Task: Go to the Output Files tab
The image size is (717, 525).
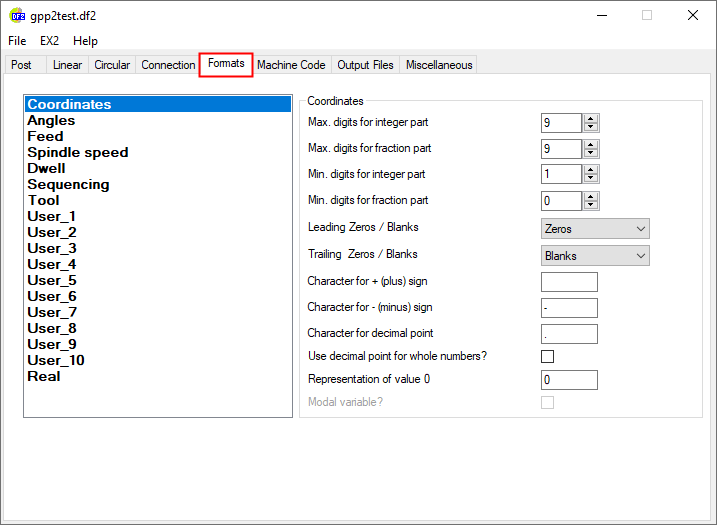Action: (x=365, y=65)
